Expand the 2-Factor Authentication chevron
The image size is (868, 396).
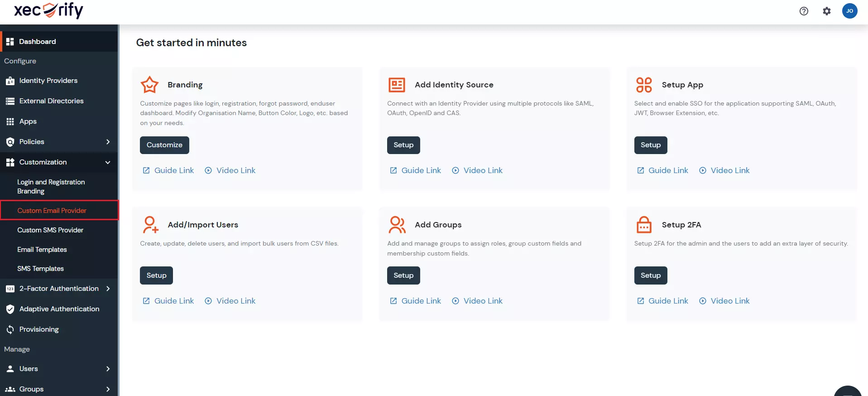coord(108,289)
